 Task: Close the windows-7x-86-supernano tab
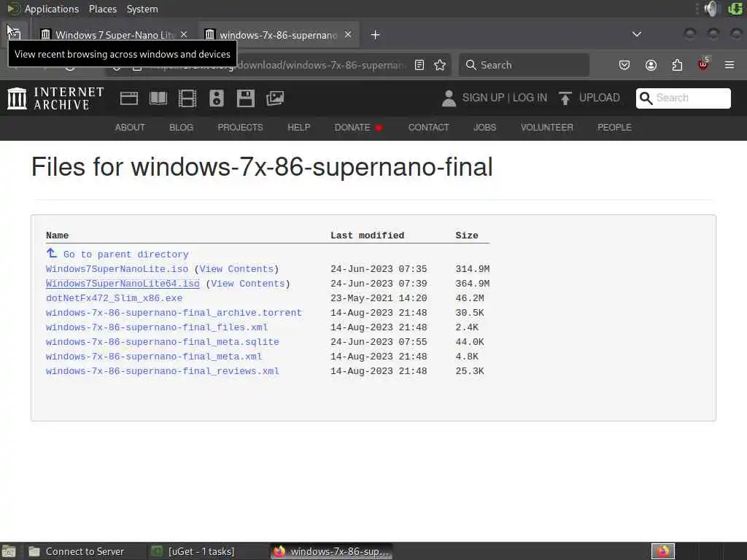click(348, 34)
